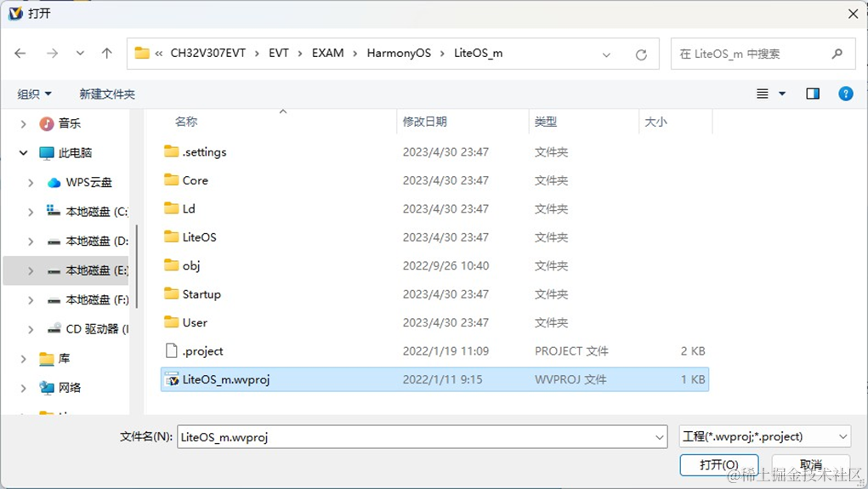Screen dimensions: 868x489
Task: Toggle the preview pane
Action: 813,94
